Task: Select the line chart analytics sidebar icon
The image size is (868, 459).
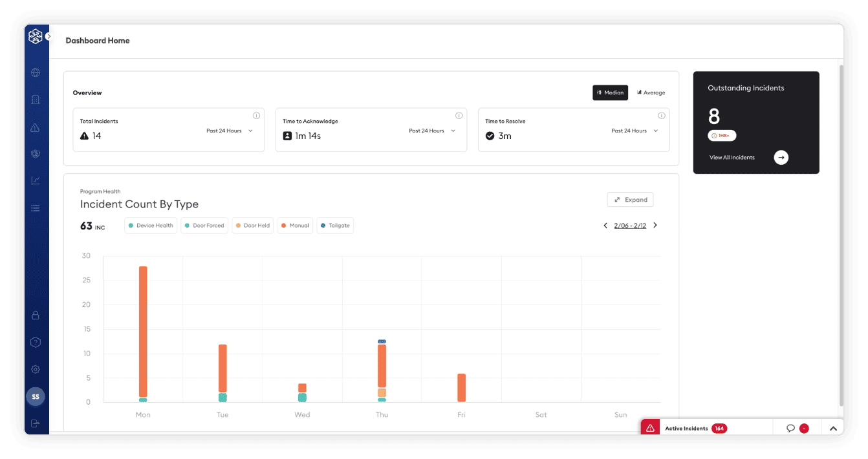Action: tap(36, 180)
